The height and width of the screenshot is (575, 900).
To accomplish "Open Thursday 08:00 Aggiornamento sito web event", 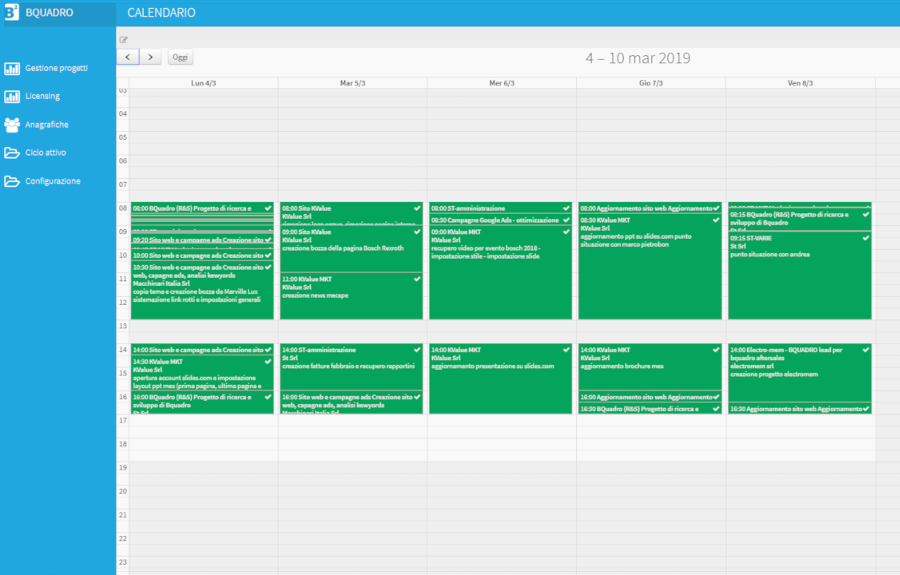I will pyautogui.click(x=650, y=208).
